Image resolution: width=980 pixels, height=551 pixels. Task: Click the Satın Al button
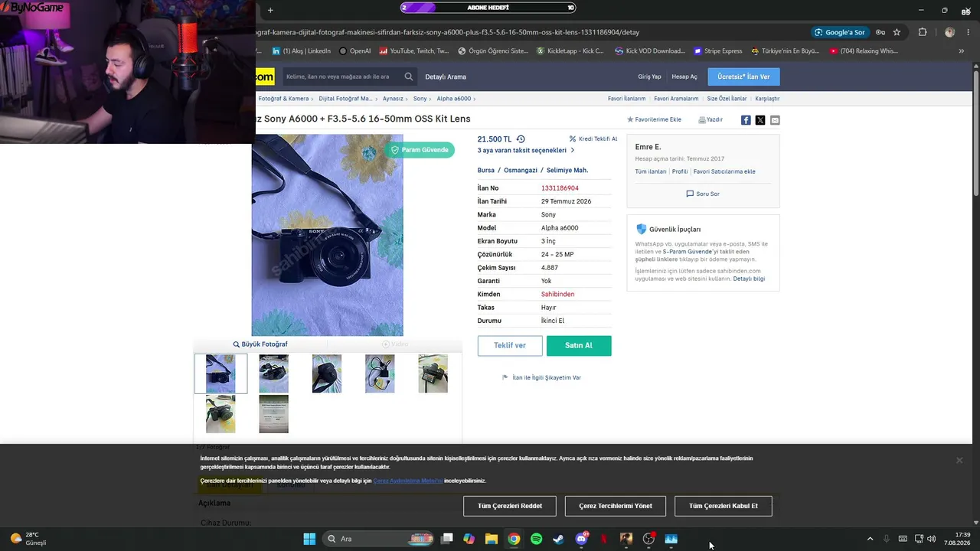click(x=579, y=346)
